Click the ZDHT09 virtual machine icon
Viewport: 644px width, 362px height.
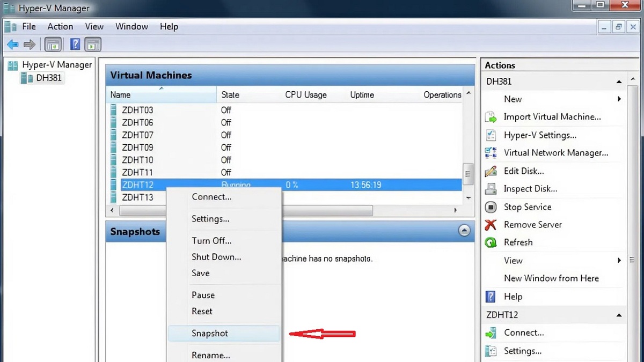(x=113, y=147)
